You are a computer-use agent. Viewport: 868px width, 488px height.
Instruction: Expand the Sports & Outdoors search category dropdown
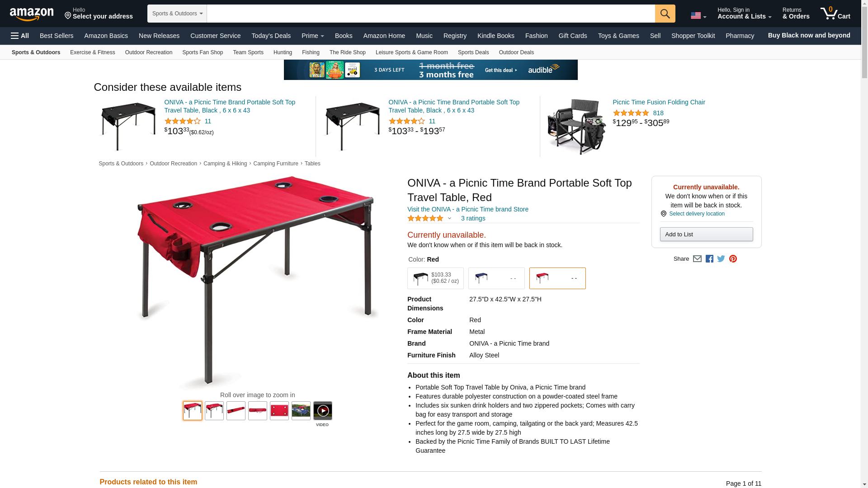click(x=177, y=14)
